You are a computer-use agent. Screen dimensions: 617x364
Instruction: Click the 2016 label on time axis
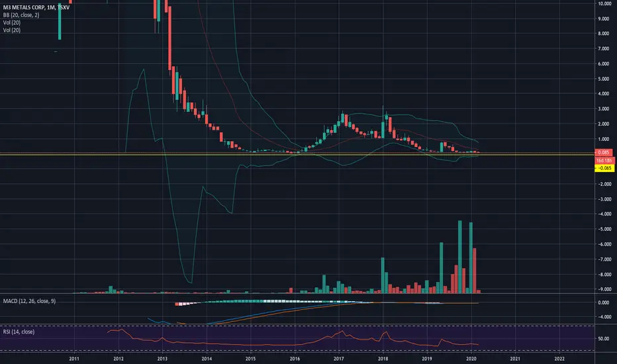pyautogui.click(x=295, y=359)
